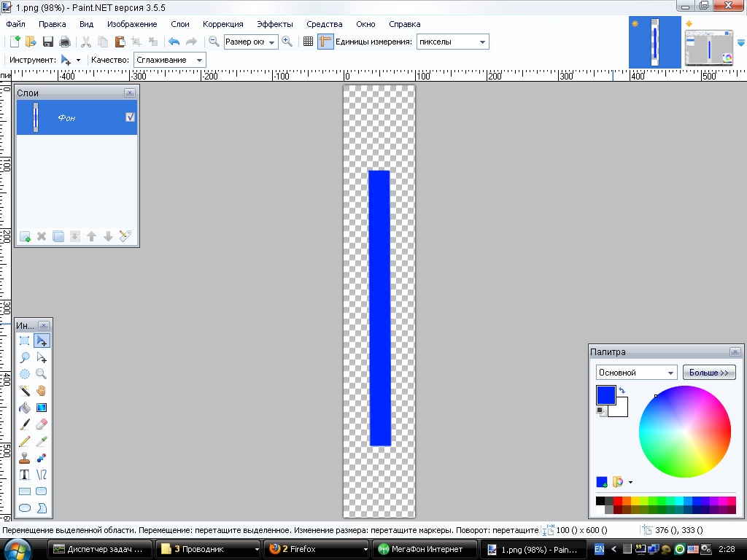Add a new layer in Слои panel
This screenshot has width=747, height=560.
pos(25,236)
